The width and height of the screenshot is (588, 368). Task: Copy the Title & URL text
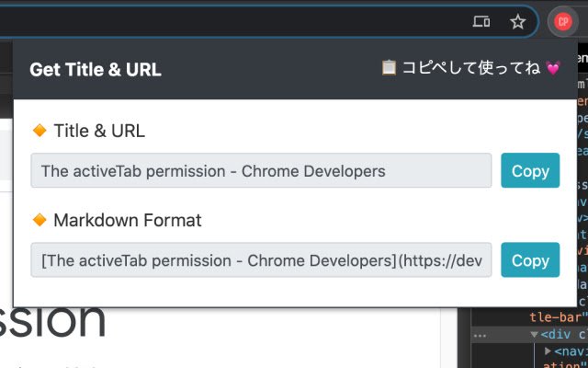coord(530,170)
